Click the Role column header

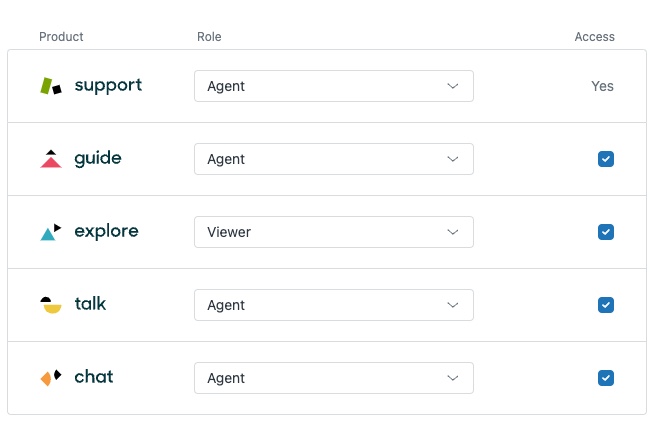pyautogui.click(x=209, y=37)
